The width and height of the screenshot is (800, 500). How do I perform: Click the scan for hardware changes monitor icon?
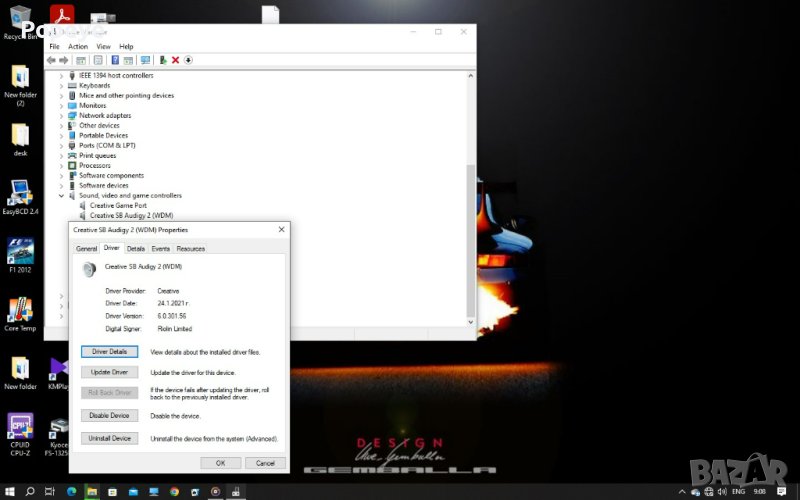pos(146,60)
